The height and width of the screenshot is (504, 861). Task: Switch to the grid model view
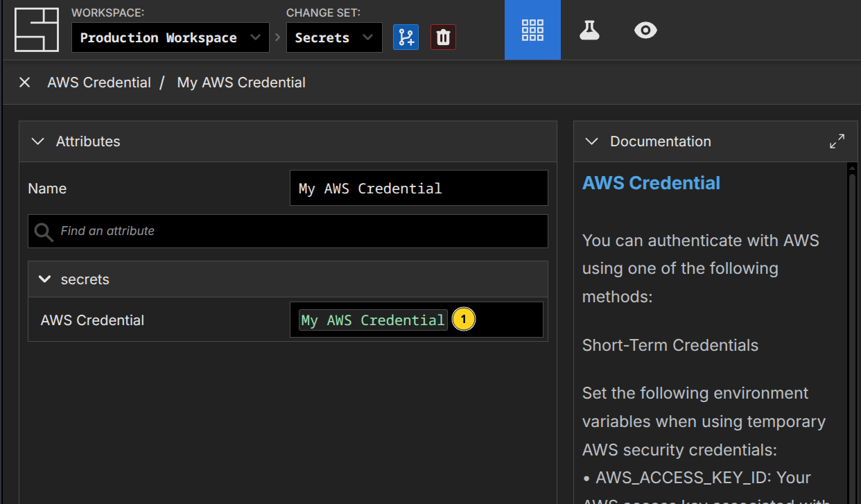[532, 30]
